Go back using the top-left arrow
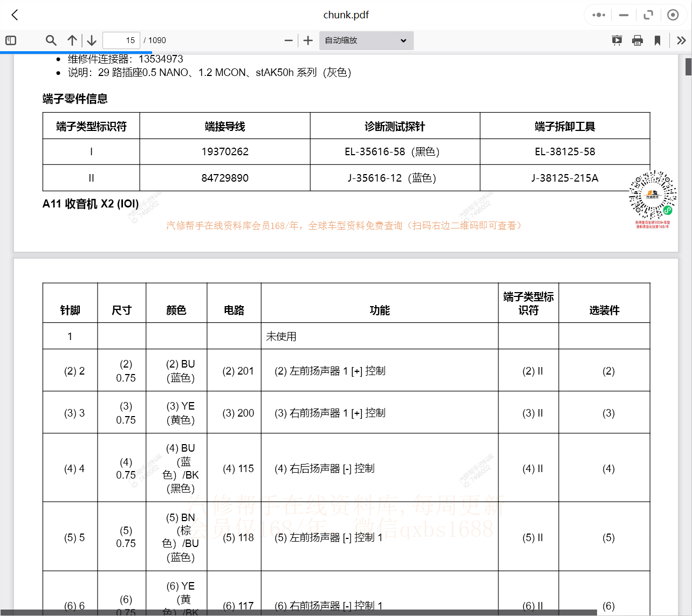Image resolution: width=692 pixels, height=616 pixels. [x=15, y=15]
